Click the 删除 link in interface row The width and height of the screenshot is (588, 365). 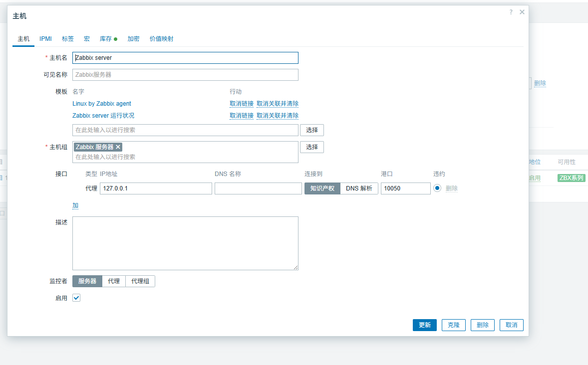[452, 188]
